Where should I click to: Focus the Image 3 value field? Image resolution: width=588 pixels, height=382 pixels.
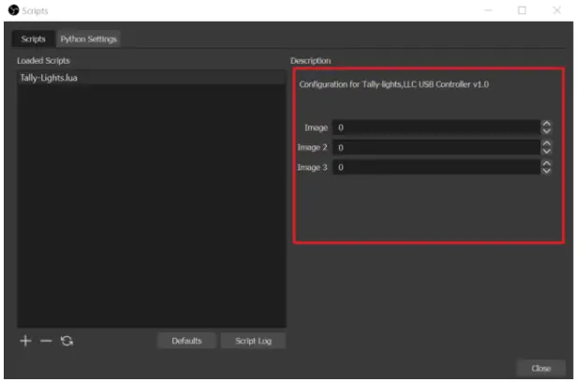(x=436, y=168)
